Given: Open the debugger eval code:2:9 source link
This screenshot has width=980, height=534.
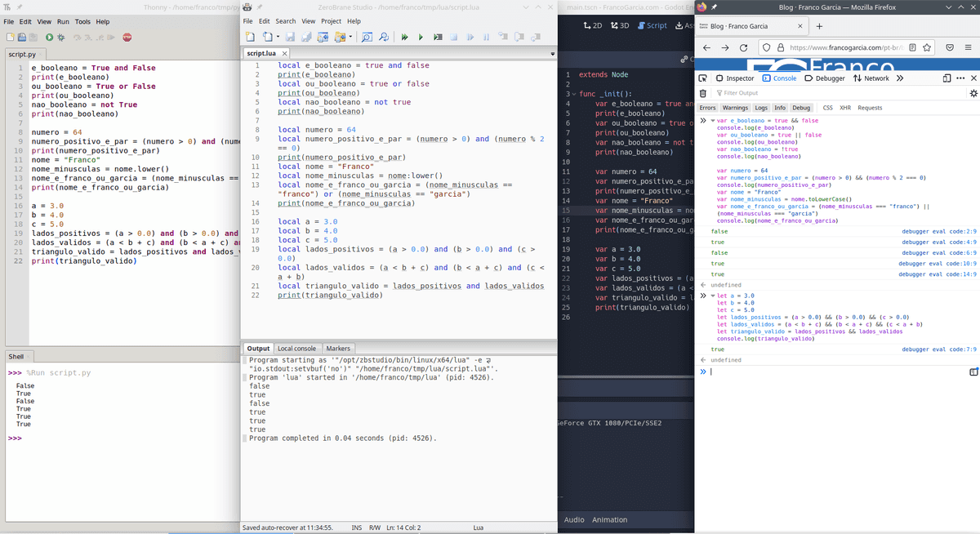Looking at the screenshot, I should 939,231.
